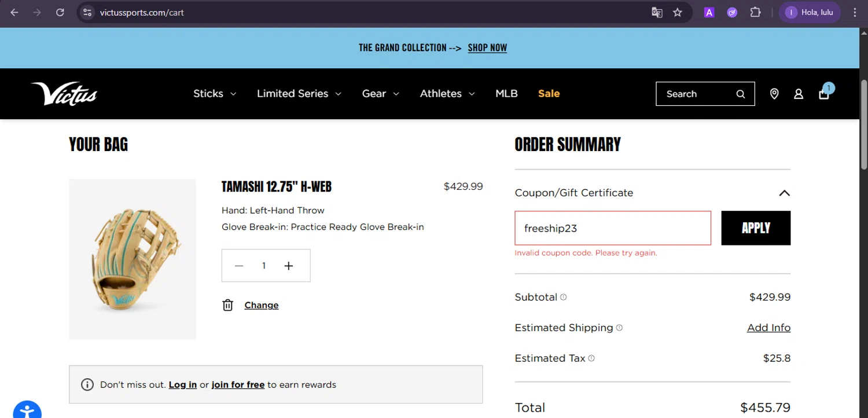Open the Sale nav item
Screen dimensions: 868x418
tap(549, 93)
